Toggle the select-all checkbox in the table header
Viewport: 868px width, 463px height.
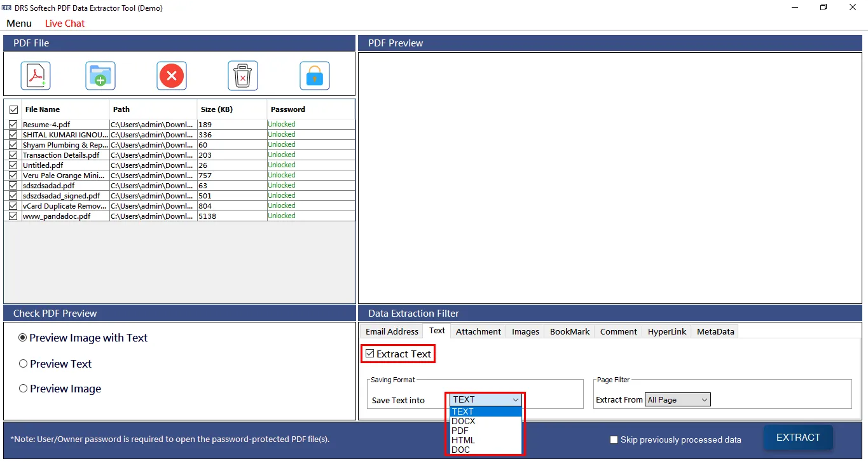13,109
